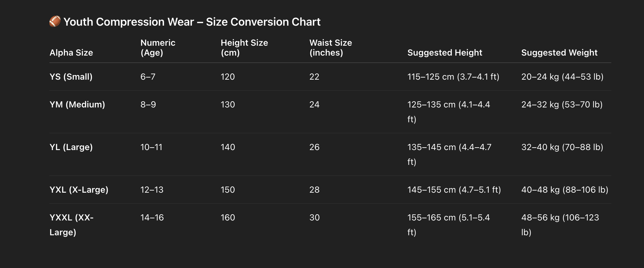Click the YM (Medium) row label

(x=77, y=104)
